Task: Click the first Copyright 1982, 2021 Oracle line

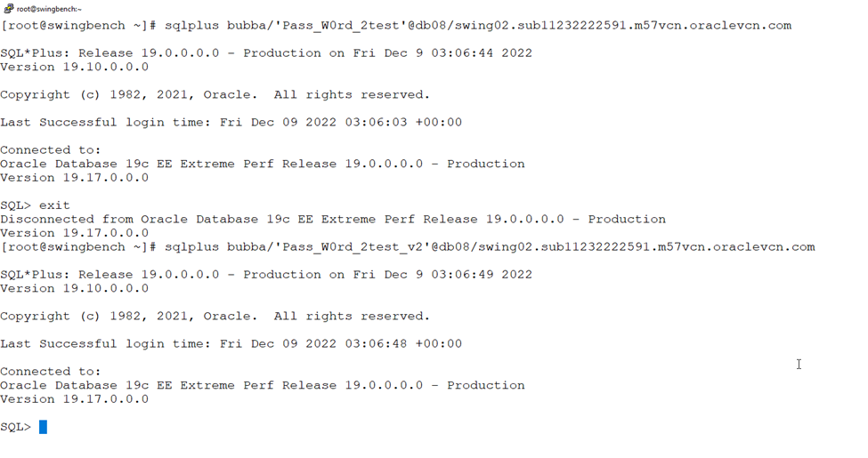Action: coord(215,94)
